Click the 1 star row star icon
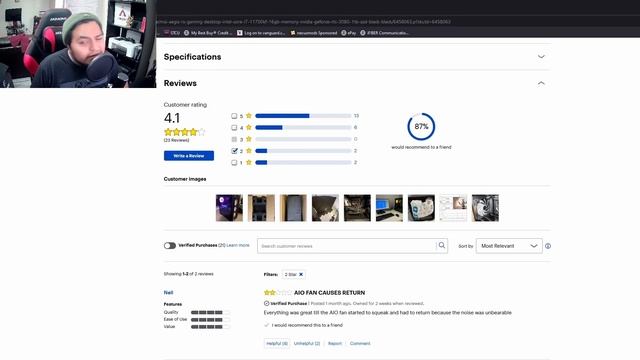This screenshot has width=640, height=360. (x=249, y=162)
